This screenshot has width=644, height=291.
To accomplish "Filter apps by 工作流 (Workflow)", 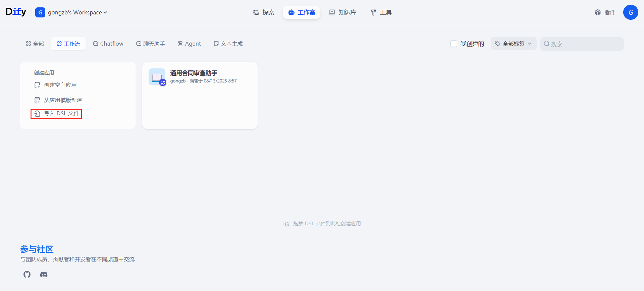I will pos(68,44).
